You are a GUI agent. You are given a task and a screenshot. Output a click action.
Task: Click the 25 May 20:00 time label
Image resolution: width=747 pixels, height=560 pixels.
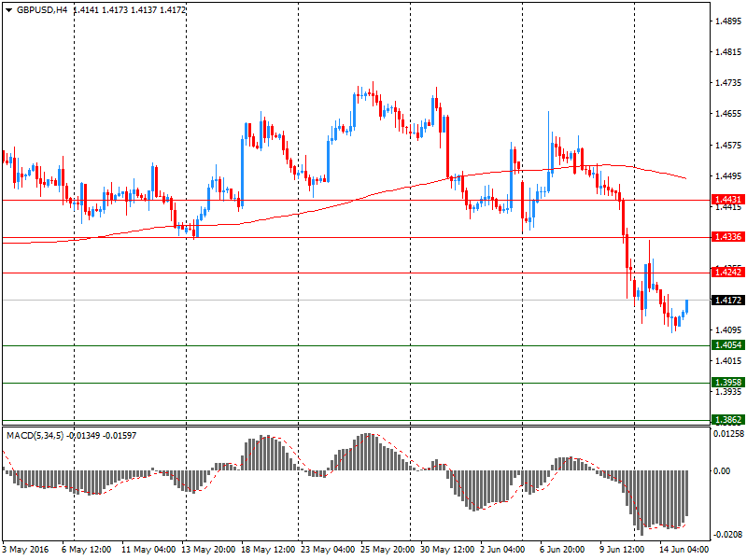coord(388,550)
